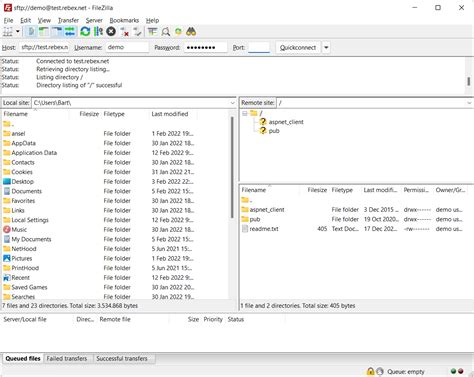
Task: Click the Username input field
Action: point(127,47)
